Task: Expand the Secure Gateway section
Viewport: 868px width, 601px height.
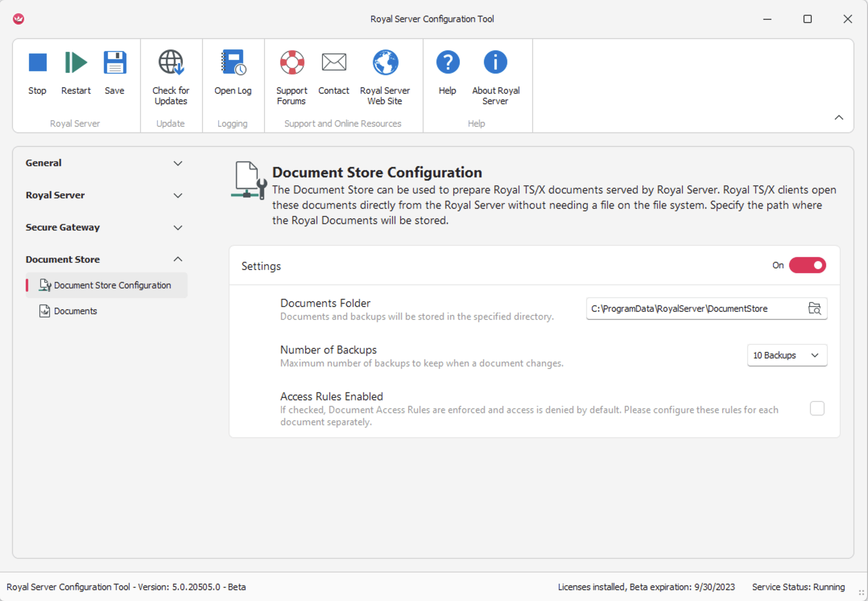Action: click(104, 227)
